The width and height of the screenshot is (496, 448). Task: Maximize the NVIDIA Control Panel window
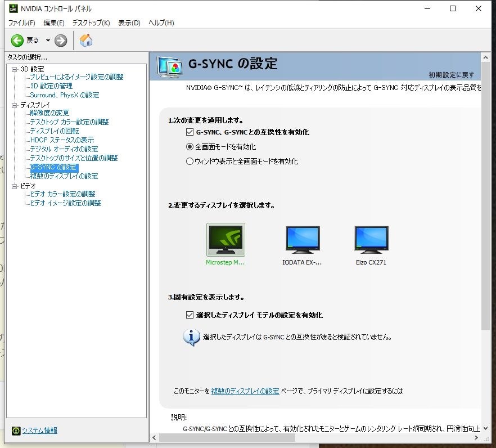(x=453, y=8)
